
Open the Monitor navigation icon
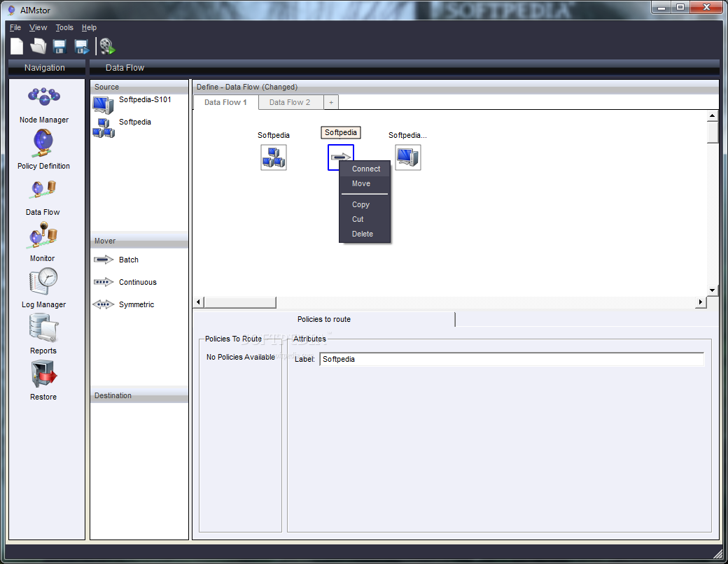43,235
